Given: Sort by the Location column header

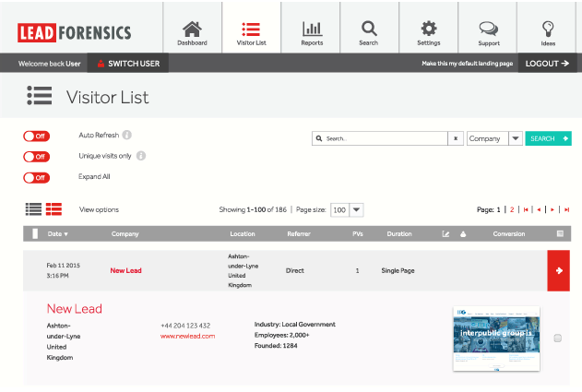Looking at the screenshot, I should coord(243,234).
